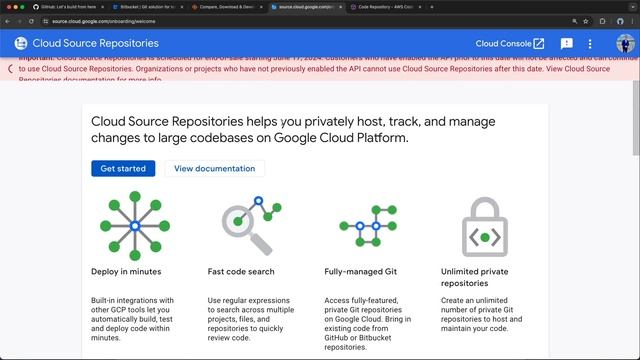View site information icon in address bar
This screenshot has width=640, height=360.
tap(46, 21)
